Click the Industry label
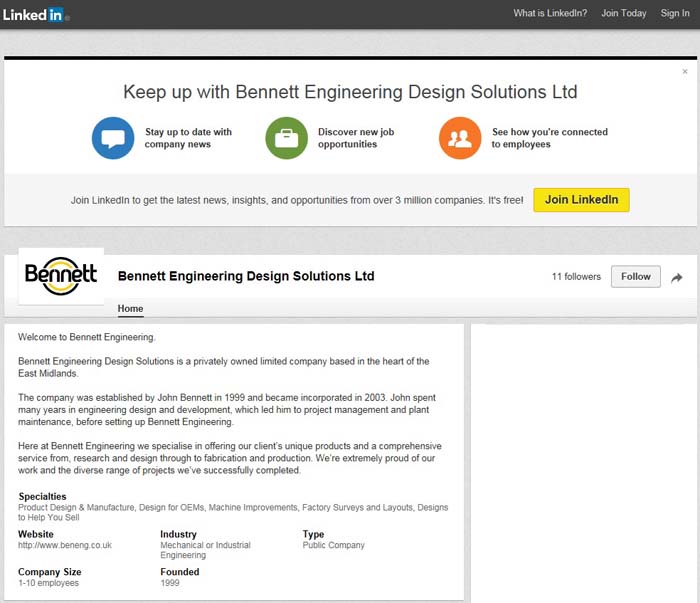700x603 pixels. click(178, 534)
